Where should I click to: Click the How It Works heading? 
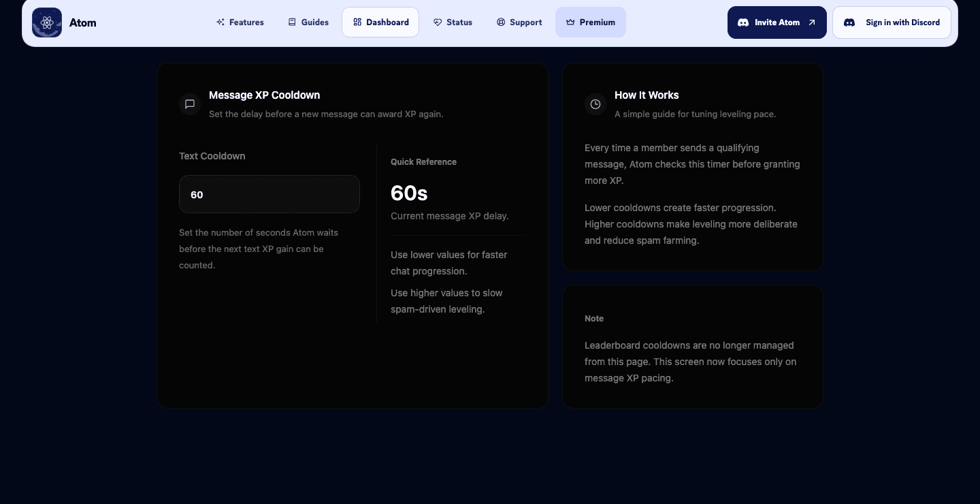click(647, 95)
